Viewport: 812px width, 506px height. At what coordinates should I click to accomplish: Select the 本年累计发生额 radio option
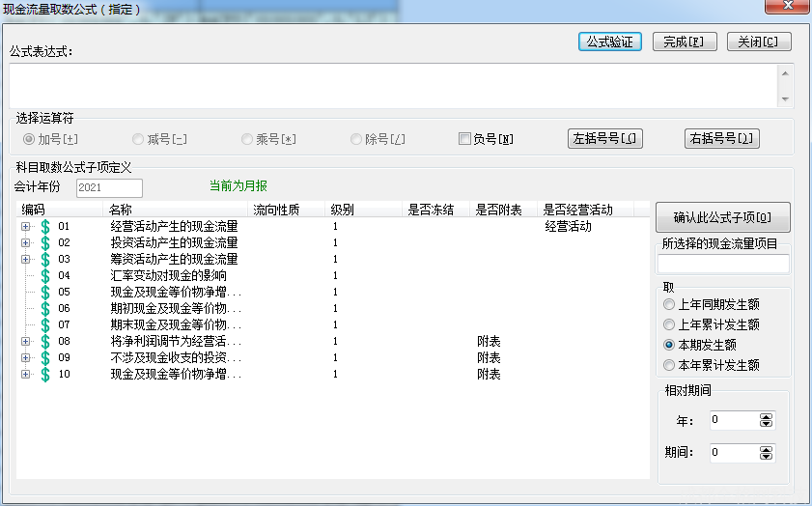click(x=669, y=365)
